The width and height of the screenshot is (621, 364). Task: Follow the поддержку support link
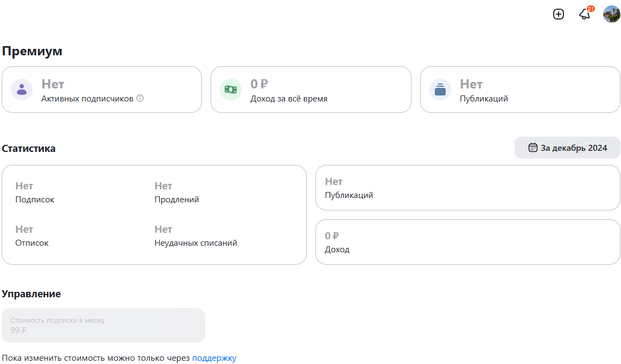point(214,358)
